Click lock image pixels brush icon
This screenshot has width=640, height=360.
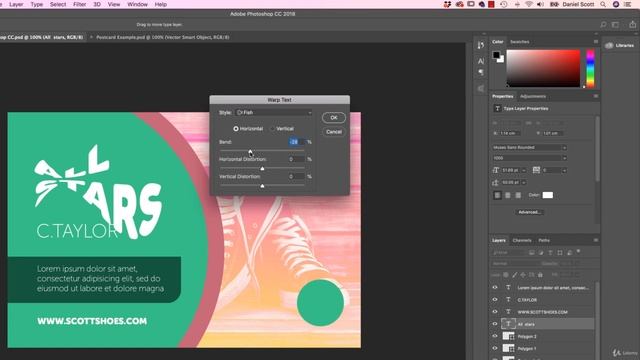514,275
